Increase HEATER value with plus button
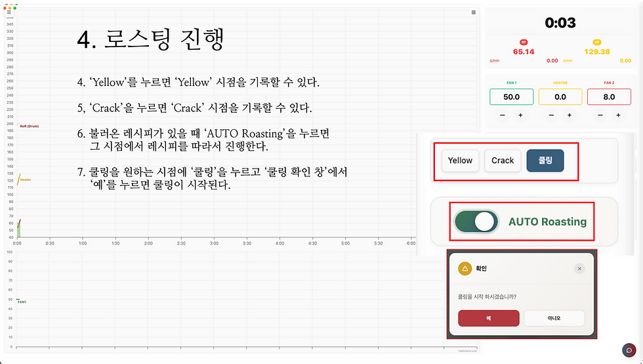The height and width of the screenshot is (364, 643). tap(570, 115)
